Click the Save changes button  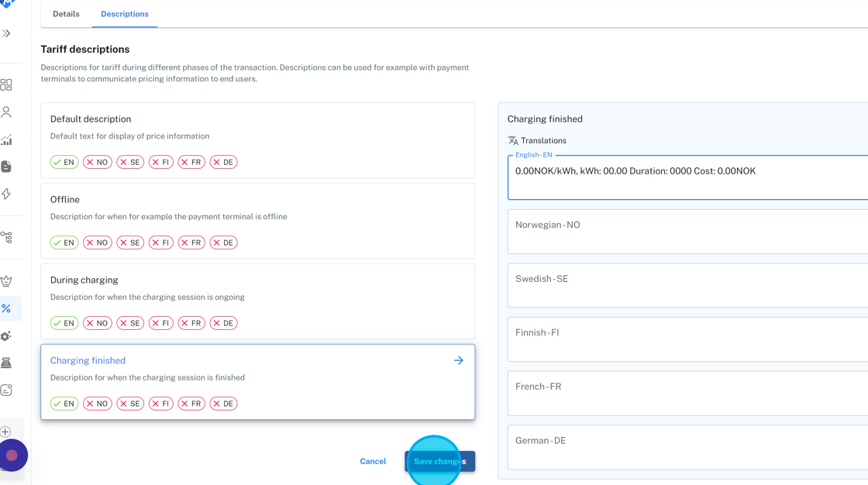pyautogui.click(x=439, y=462)
